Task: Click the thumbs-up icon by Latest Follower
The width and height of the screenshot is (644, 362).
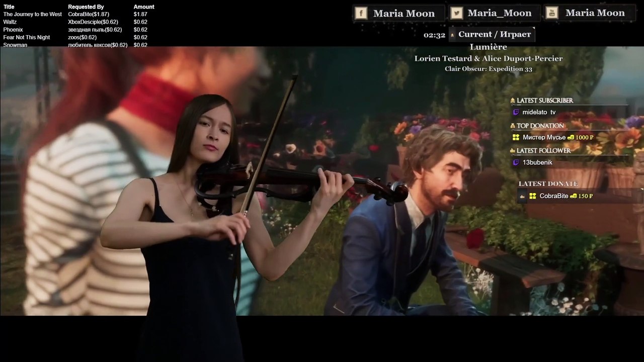Action: 513,150
